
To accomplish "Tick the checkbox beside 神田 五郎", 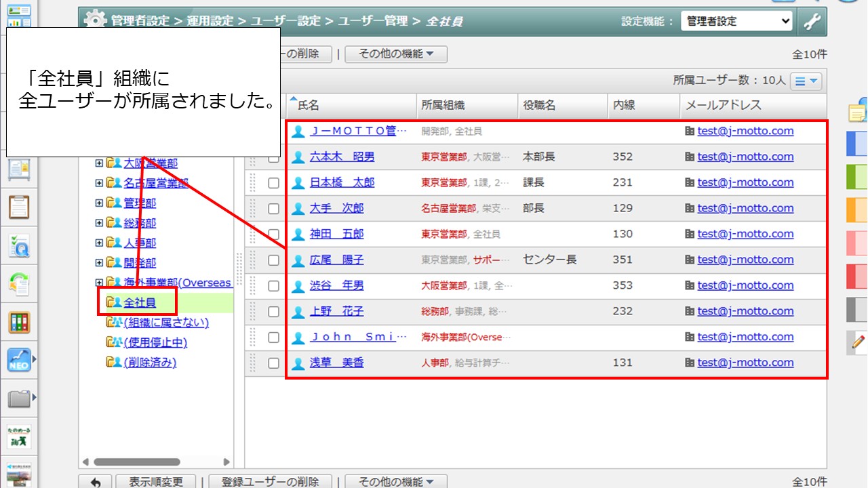I will pyautogui.click(x=273, y=235).
